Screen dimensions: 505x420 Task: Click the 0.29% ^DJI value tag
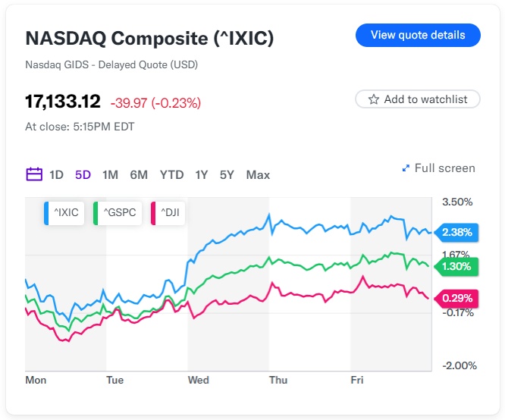[x=456, y=299]
